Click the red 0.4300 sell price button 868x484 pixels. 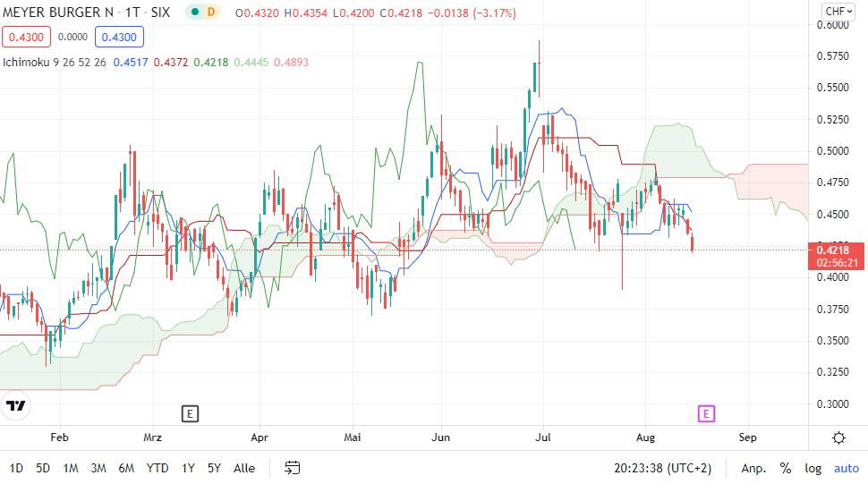(x=26, y=37)
